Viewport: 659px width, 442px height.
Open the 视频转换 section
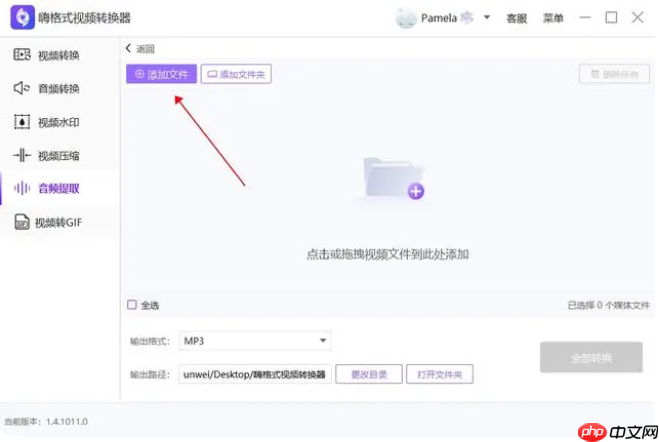60,55
